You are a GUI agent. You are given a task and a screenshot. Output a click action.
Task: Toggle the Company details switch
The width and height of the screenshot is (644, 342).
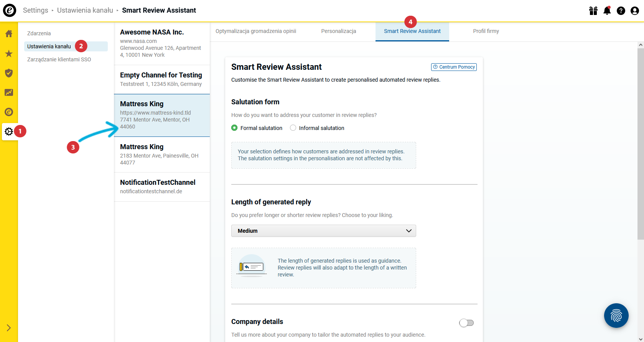(x=466, y=323)
